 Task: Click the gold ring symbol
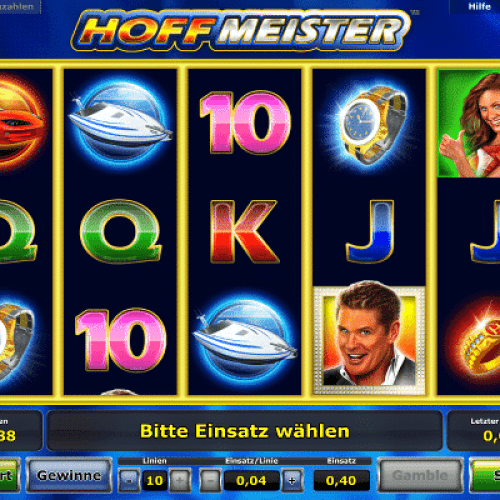[x=474, y=341]
